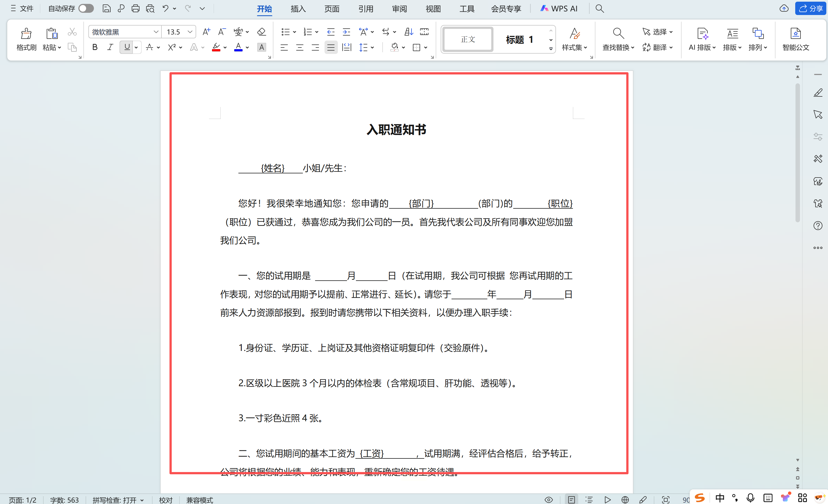Click the sort text icon
Viewport: 828px width, 504px height.
pos(409,32)
